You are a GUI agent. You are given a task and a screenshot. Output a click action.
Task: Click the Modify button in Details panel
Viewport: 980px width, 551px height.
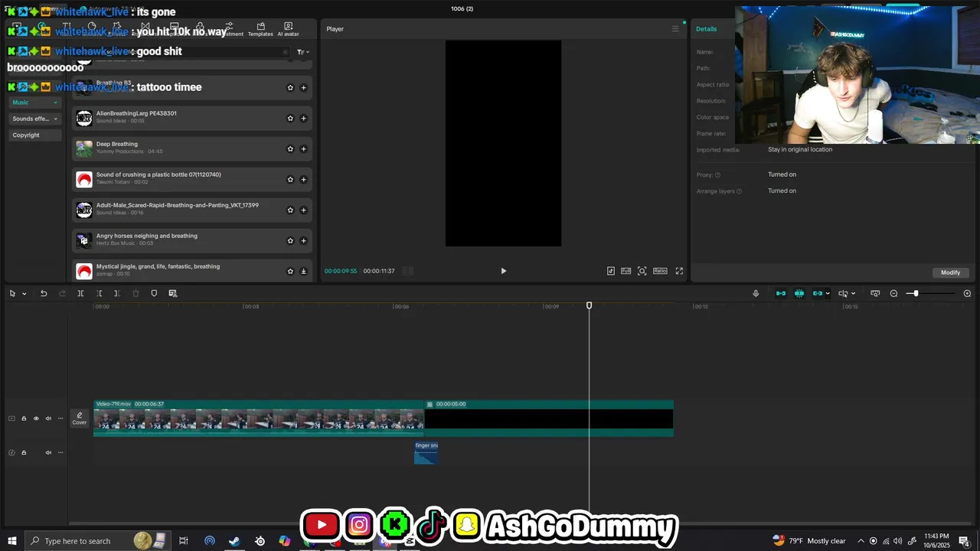(950, 272)
